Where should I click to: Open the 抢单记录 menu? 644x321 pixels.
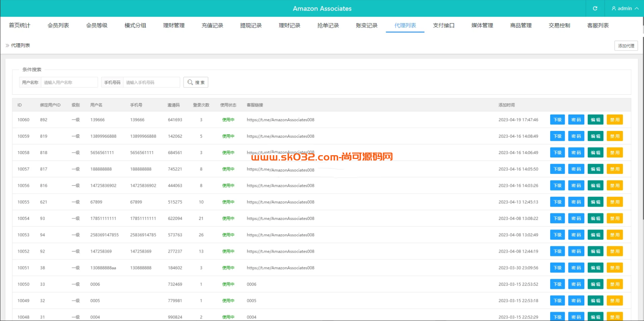tap(328, 25)
